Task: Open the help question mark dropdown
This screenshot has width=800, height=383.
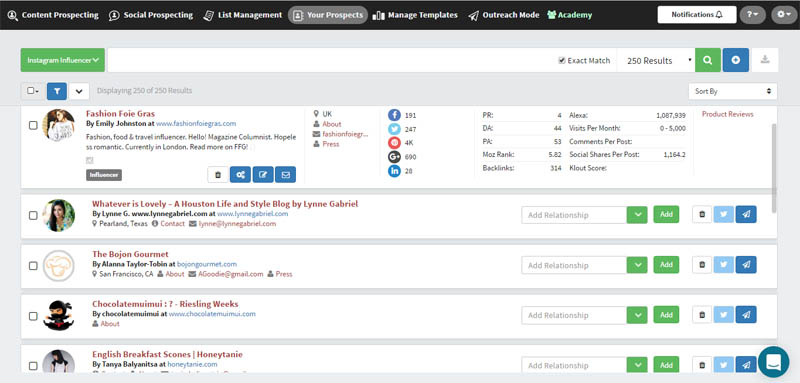Action: 753,15
